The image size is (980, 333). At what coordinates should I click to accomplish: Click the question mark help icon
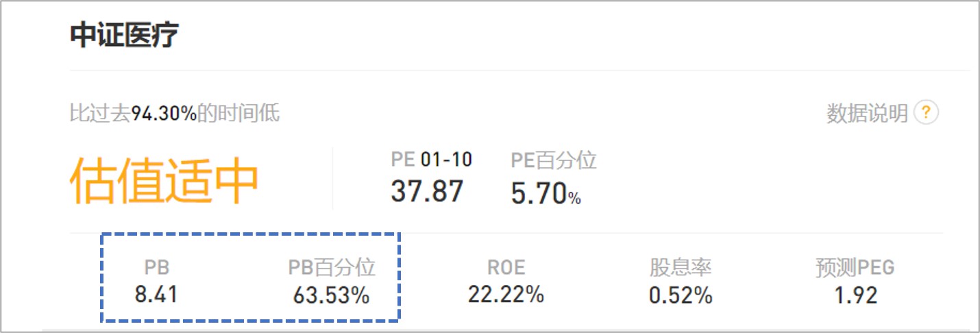[927, 112]
